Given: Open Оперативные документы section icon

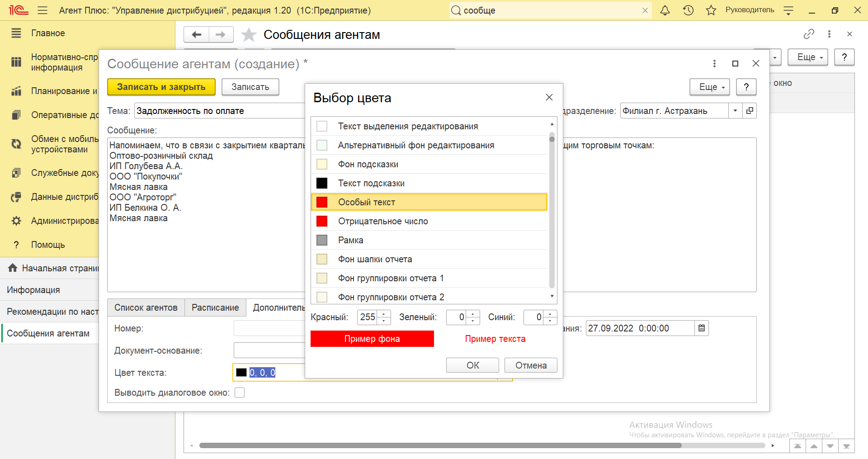Looking at the screenshot, I should [x=16, y=115].
